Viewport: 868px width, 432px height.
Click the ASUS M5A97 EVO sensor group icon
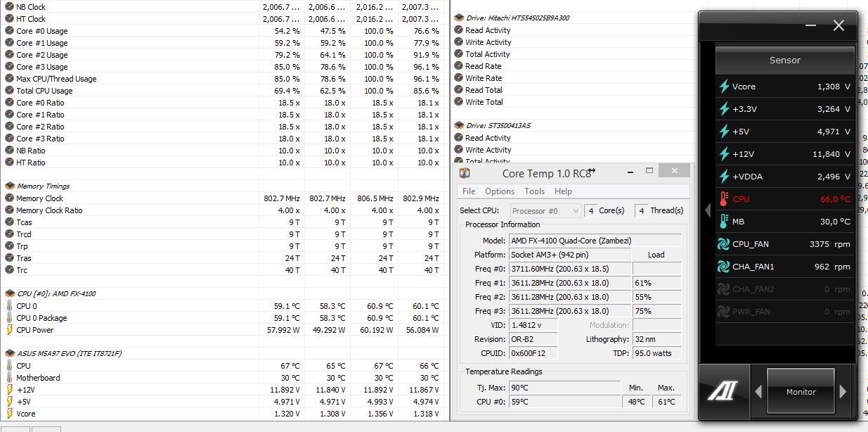click(x=10, y=354)
